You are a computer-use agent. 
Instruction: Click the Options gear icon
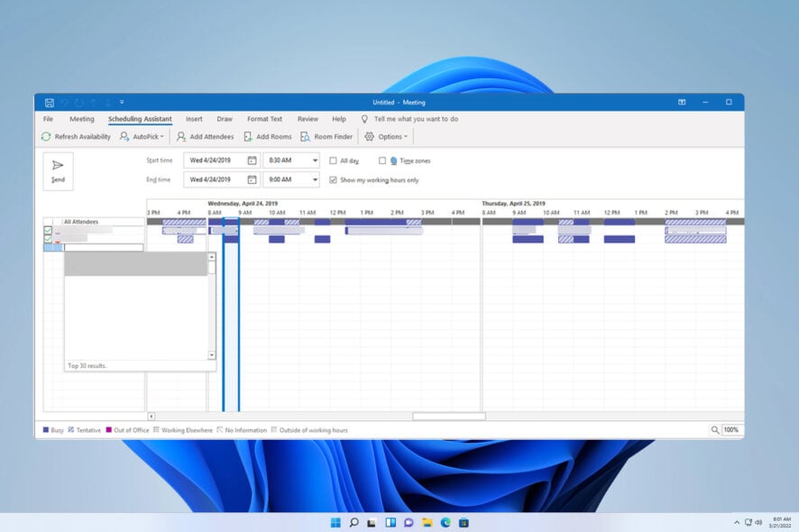(370, 136)
